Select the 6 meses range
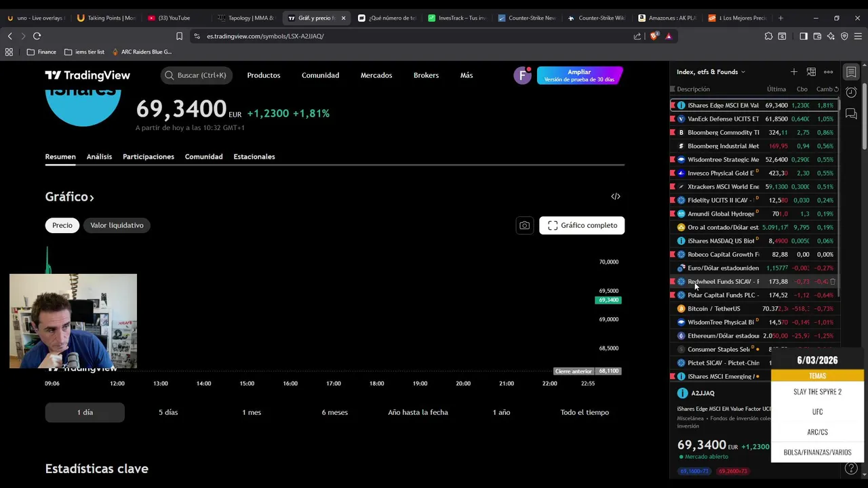Viewport: 868px width, 488px height. point(335,412)
